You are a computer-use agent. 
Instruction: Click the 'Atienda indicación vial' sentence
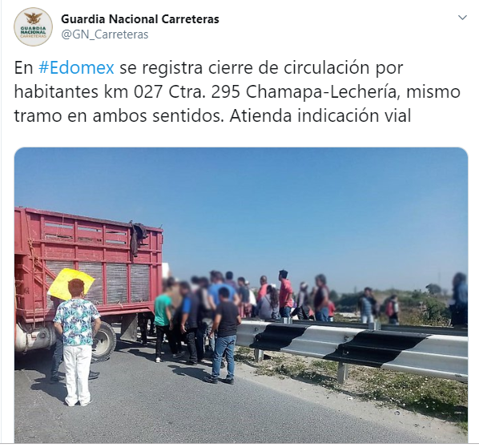click(x=320, y=116)
